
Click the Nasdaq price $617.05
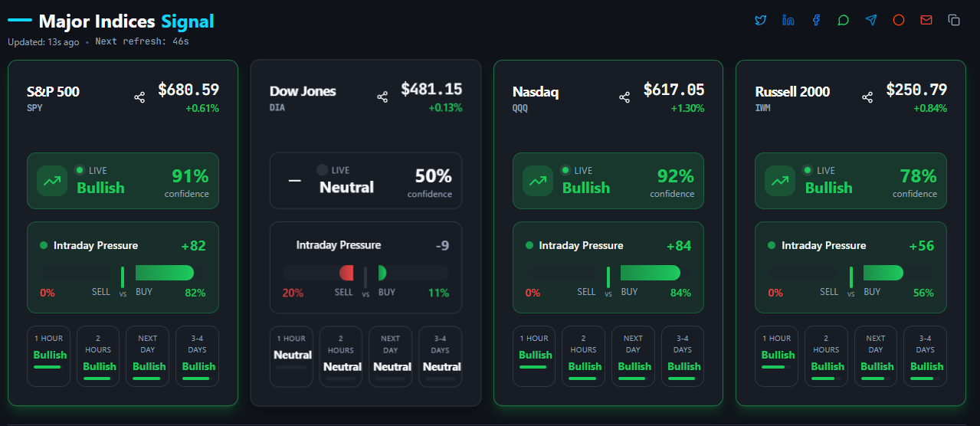point(674,90)
